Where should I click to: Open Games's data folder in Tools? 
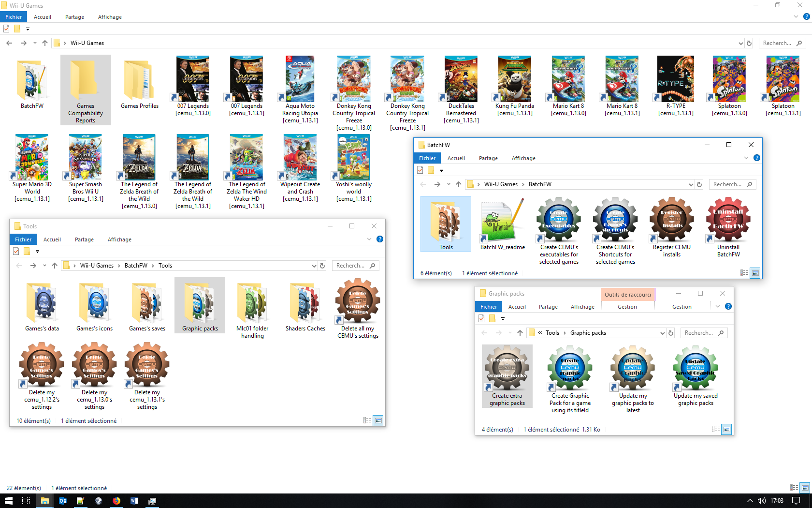42,305
